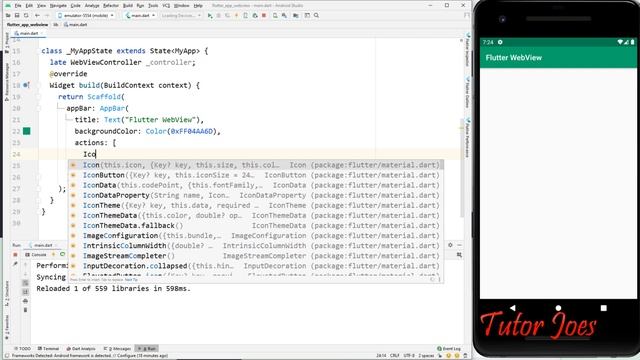This screenshot has height=360, width=640.
Task: Open the emulator-5554 device dropdown
Action: pos(86,16)
